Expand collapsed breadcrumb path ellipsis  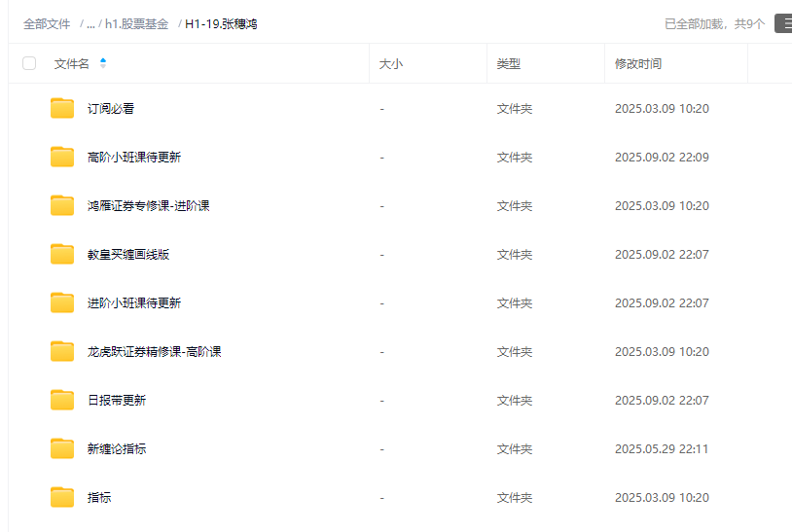click(90, 24)
